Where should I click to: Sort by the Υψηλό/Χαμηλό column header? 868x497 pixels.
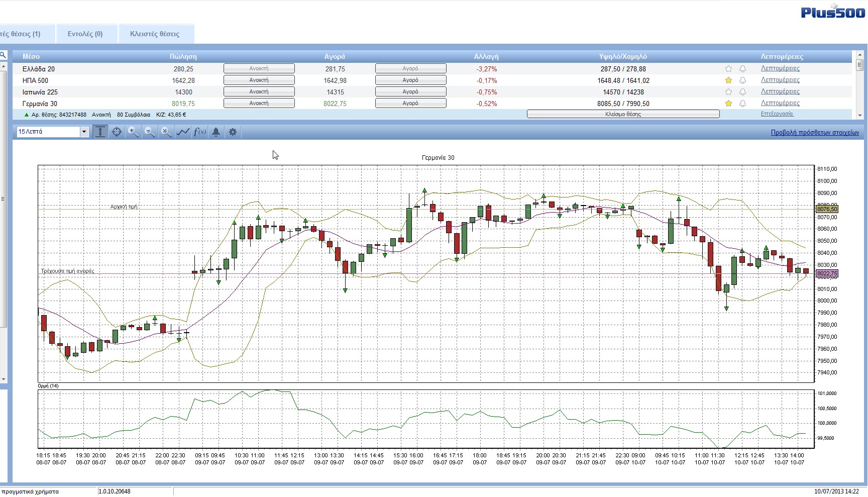[x=623, y=56]
